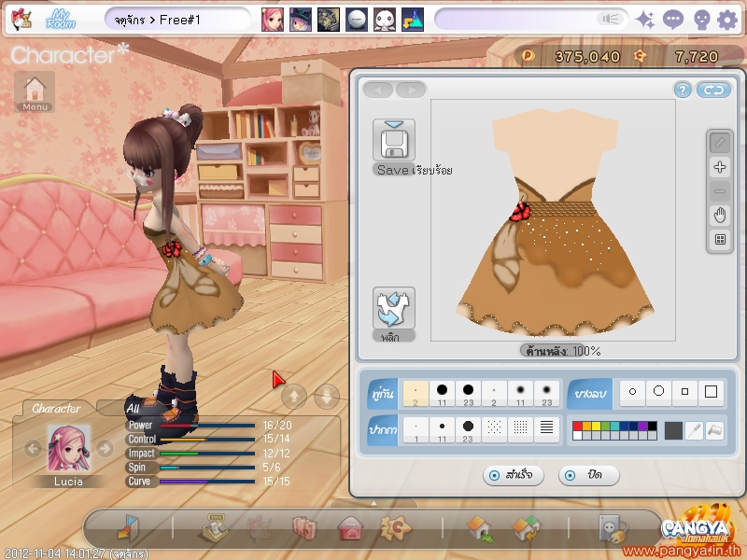
Task: Click the redo right arrow
Action: (x=411, y=90)
